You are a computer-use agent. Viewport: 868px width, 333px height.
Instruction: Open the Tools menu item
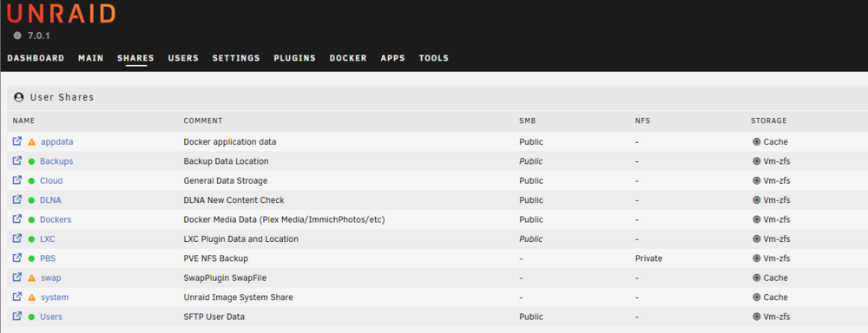(x=434, y=58)
